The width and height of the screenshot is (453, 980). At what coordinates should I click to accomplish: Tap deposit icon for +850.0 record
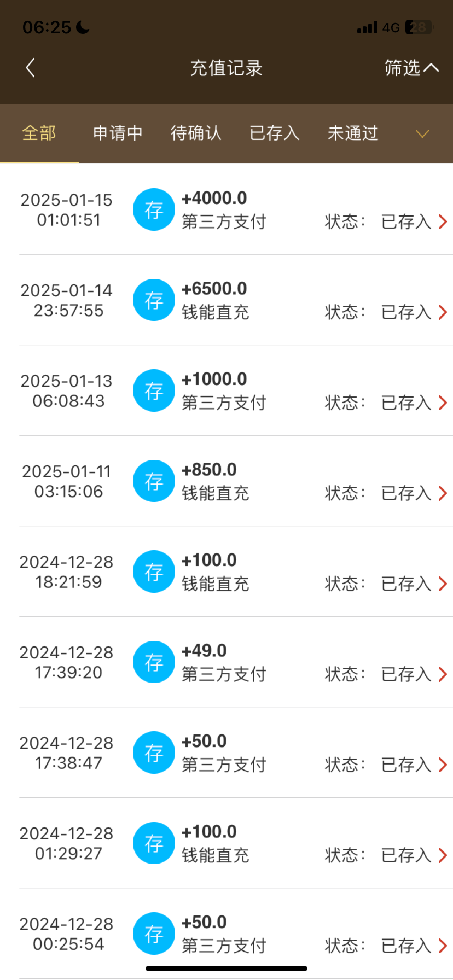[154, 481]
